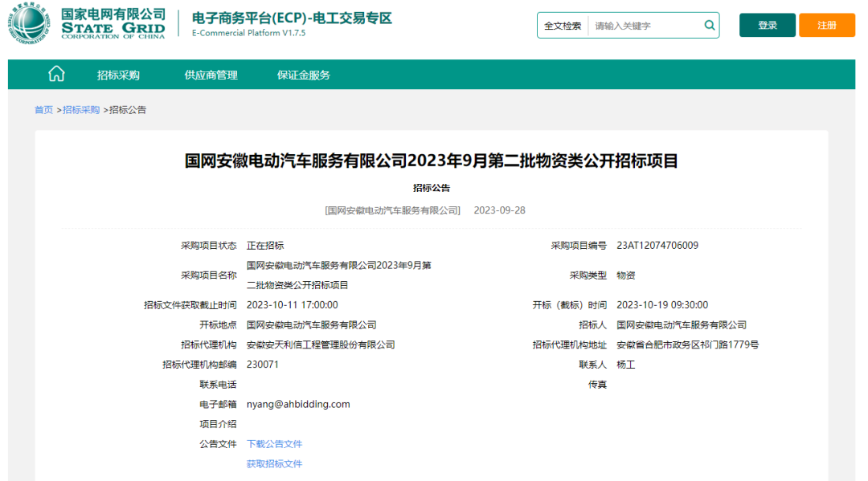Click project number 23AT12074706009
The image size is (868, 481).
tap(657, 246)
